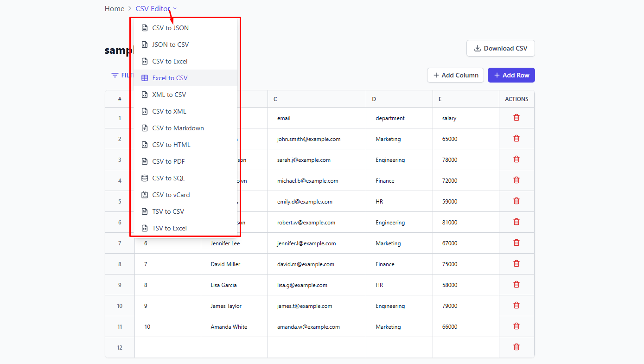This screenshot has height=364, width=644.
Task: Pick TSV to Excel converter option
Action: pos(169,228)
